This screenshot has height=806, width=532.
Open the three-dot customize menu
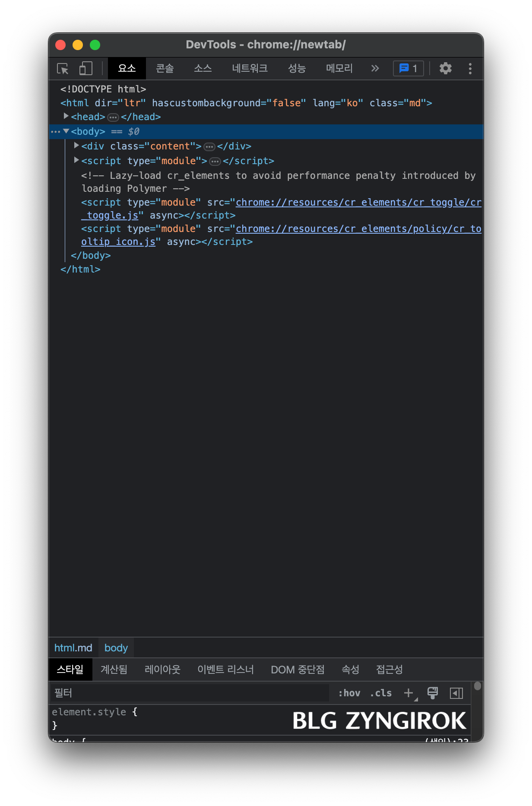[470, 69]
